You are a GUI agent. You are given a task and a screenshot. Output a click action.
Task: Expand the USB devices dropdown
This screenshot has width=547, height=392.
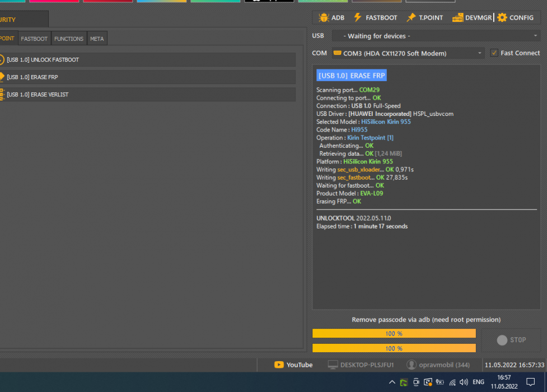[535, 36]
